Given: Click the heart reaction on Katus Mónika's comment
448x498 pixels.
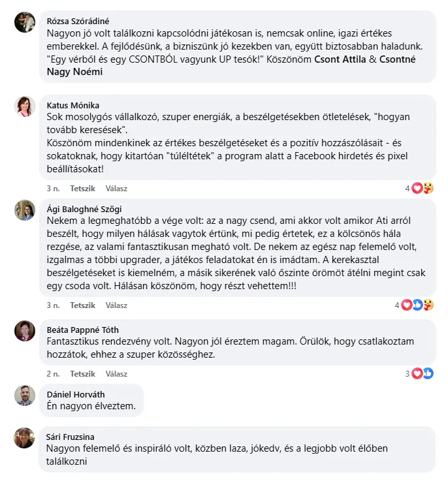Looking at the screenshot, I should (417, 189).
